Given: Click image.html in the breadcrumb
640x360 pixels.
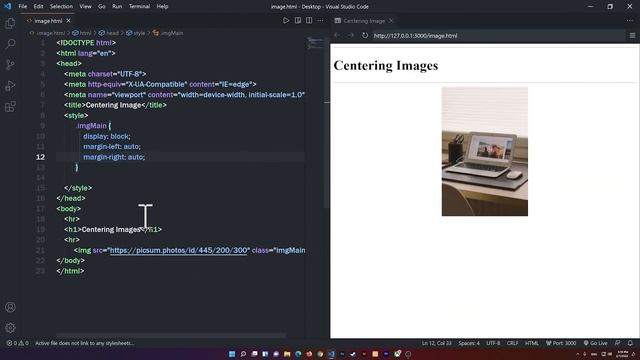Looking at the screenshot, I should (x=51, y=33).
